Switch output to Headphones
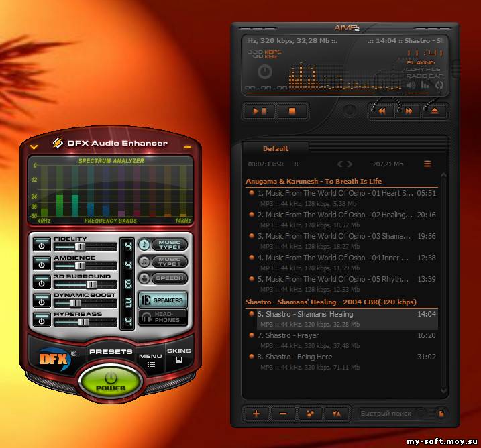Image resolution: width=481 pixels, height=448 pixels. pos(163,317)
